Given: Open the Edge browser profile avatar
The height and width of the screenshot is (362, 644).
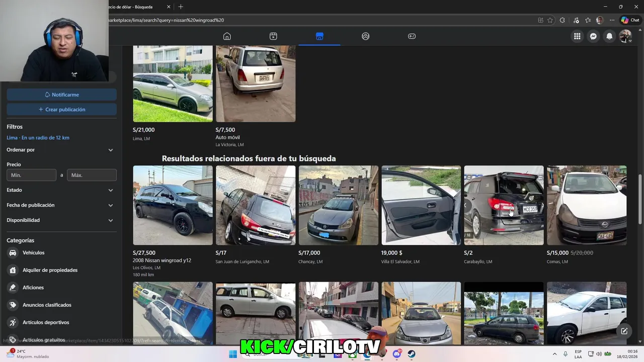Looking at the screenshot, I should [600, 20].
